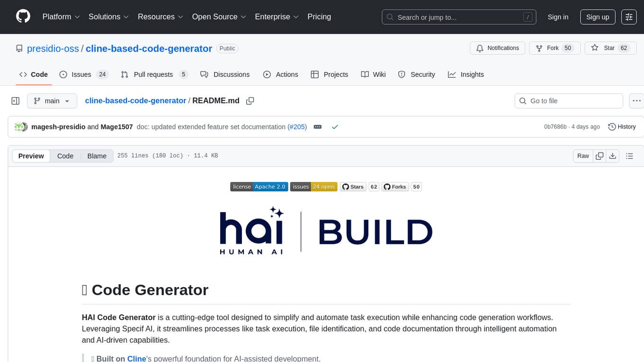Click the authors avatar icon
Viewport: 644px width, 362px height.
(x=21, y=127)
